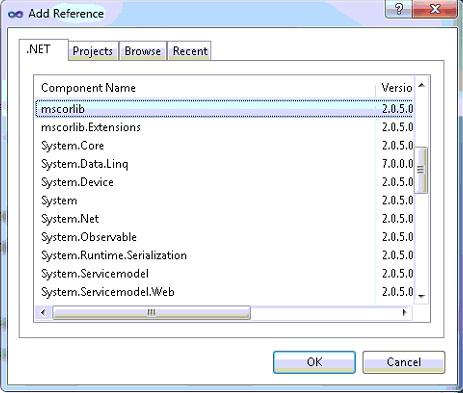This screenshot has width=463, height=393.
Task: Click the vertical scrollbar down arrow
Action: pos(421,296)
